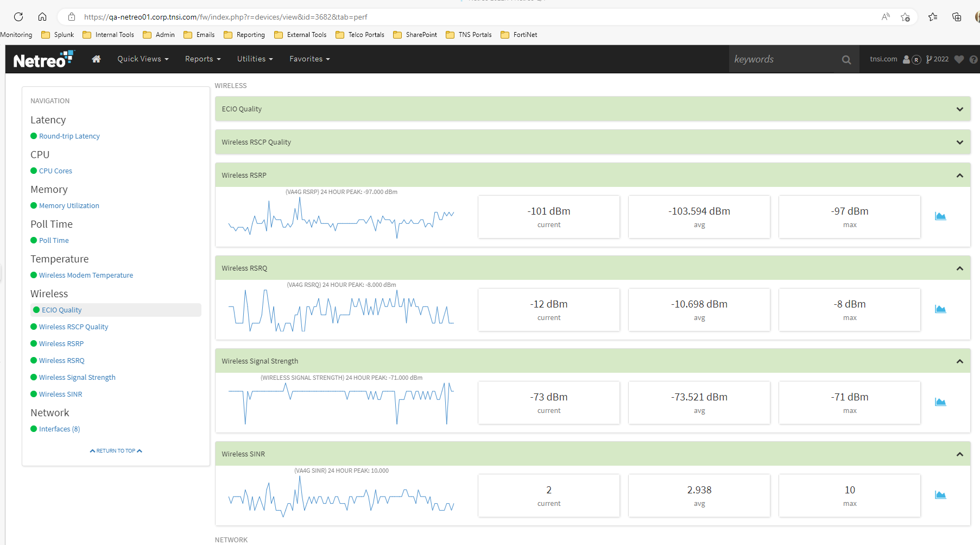Click the heart icon in header
The width and height of the screenshot is (980, 545).
coord(959,59)
